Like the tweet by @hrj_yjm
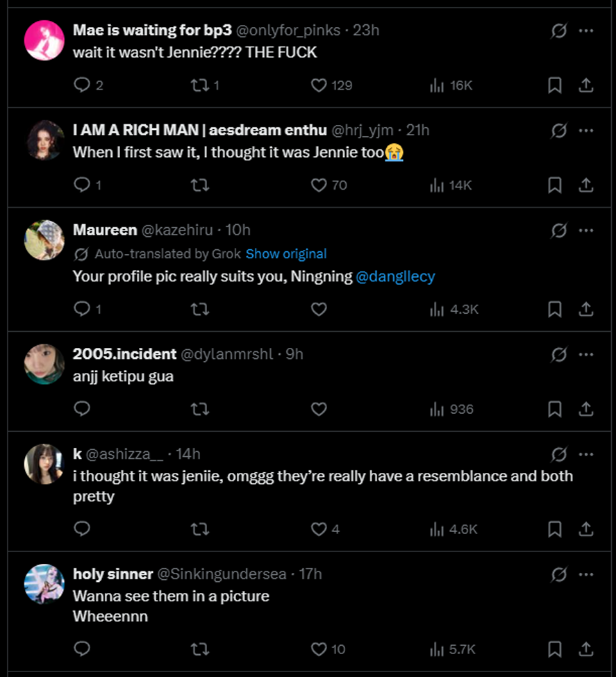 (x=319, y=185)
